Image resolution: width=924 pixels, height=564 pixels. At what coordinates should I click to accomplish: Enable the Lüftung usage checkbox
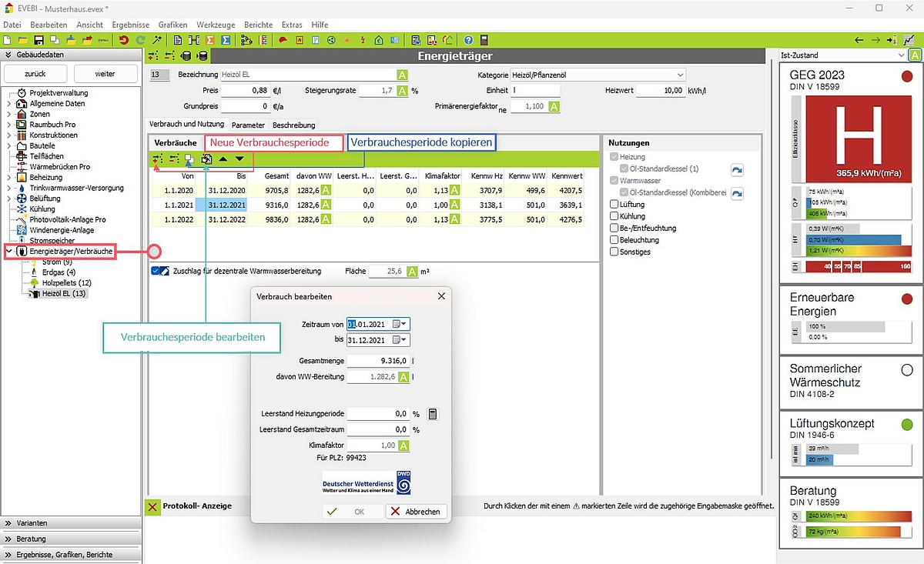tap(614, 205)
